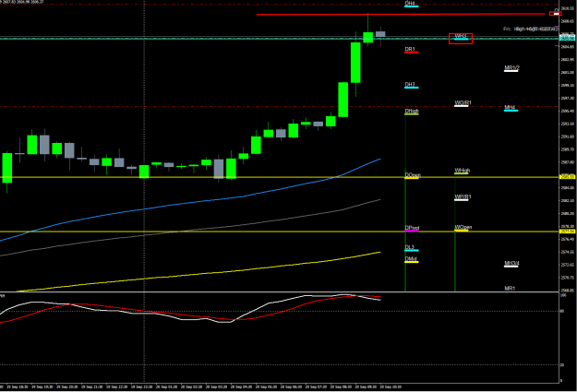Select the WO/R1 weekly level label
Image resolution: width=577 pixels, height=392 pixels.
pos(463,102)
